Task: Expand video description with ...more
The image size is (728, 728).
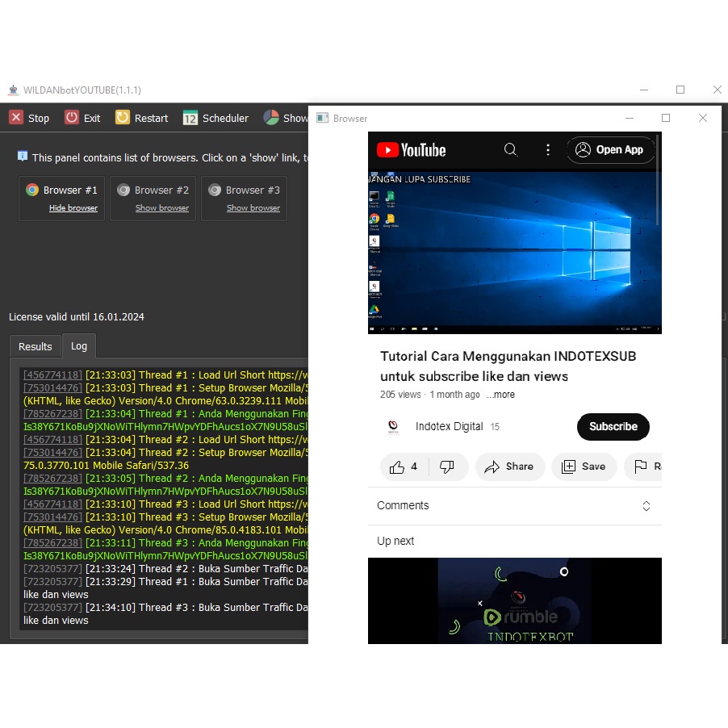Action: click(x=500, y=395)
